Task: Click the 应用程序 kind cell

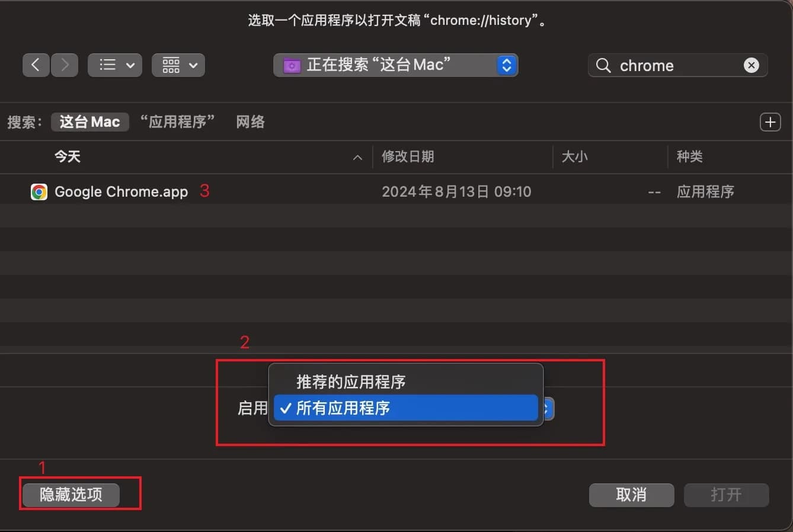Action: point(705,191)
